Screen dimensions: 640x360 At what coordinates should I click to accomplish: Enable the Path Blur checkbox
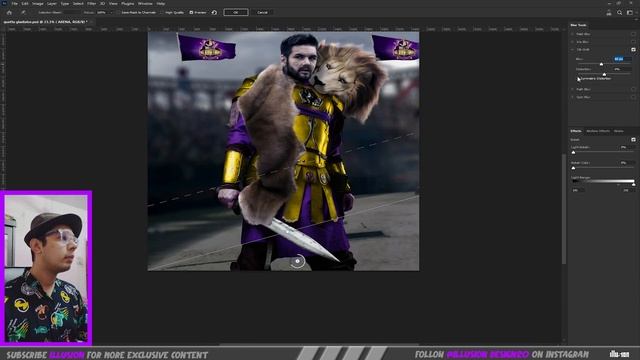click(x=633, y=89)
